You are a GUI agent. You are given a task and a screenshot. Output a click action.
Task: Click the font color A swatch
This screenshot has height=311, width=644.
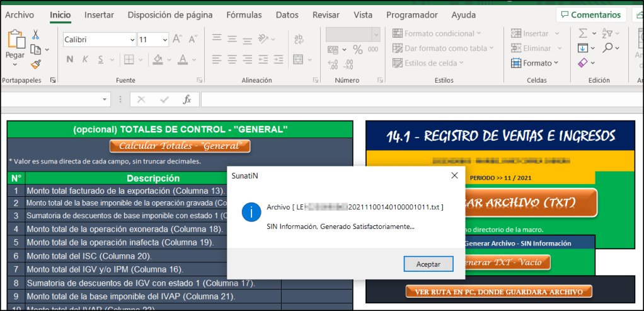pyautogui.click(x=182, y=60)
